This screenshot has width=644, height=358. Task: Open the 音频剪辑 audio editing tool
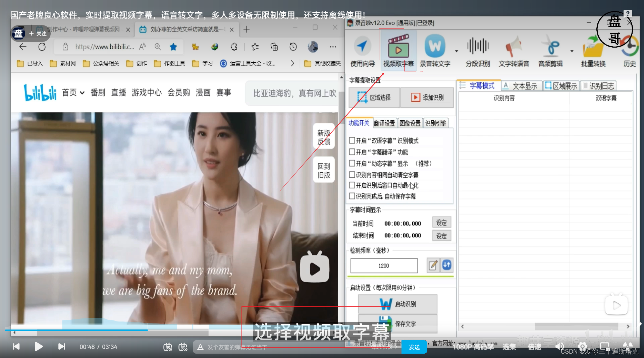click(x=550, y=51)
